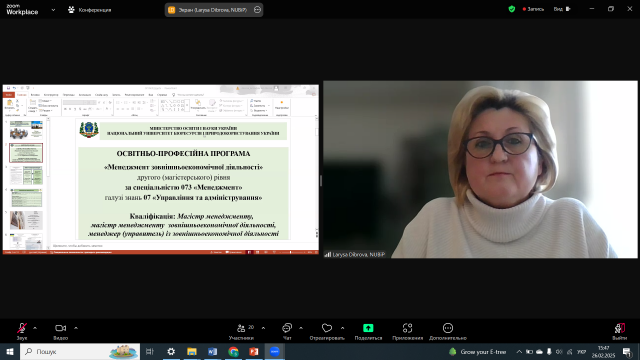Screen dimensions: 640x360
Task: Click the Пошук taskbar search box
Action: (80, 351)
